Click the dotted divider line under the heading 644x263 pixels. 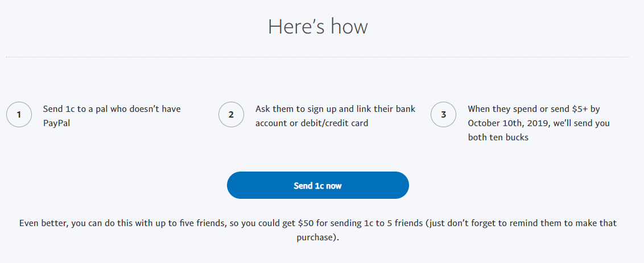(318, 57)
